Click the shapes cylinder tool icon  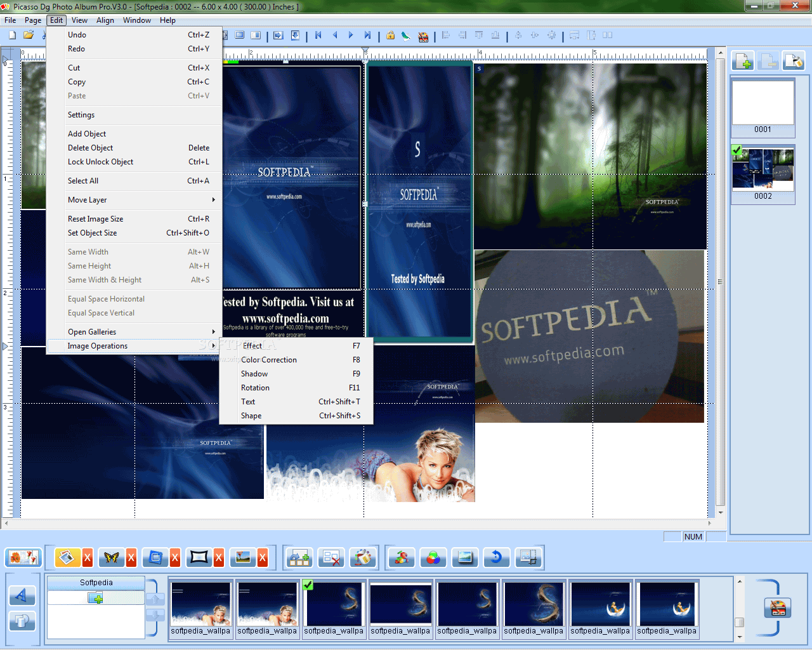(22, 621)
